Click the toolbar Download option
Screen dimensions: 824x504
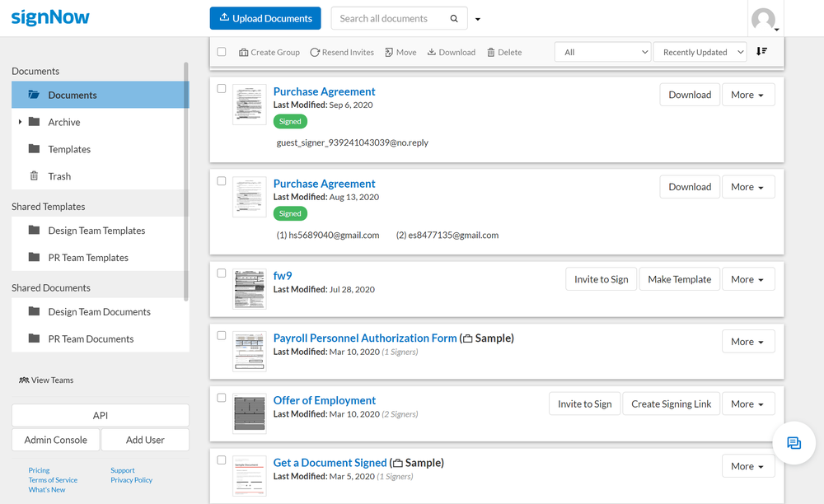[452, 53]
